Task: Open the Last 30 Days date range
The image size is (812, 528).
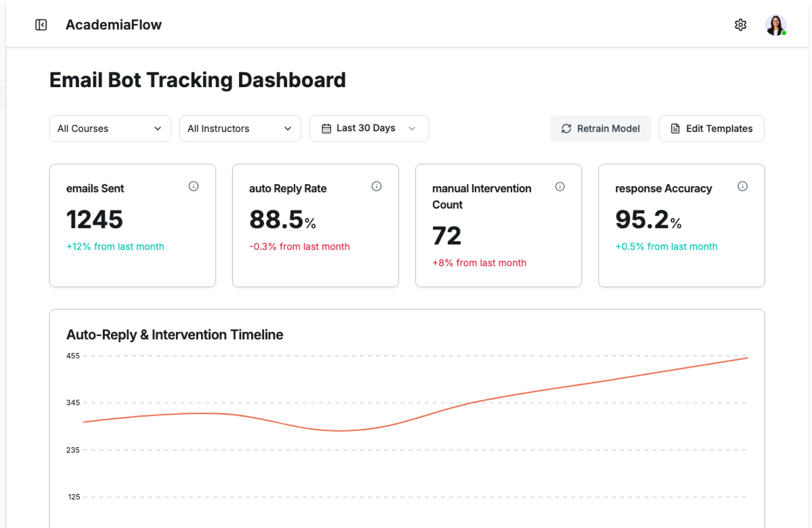Action: click(x=369, y=129)
